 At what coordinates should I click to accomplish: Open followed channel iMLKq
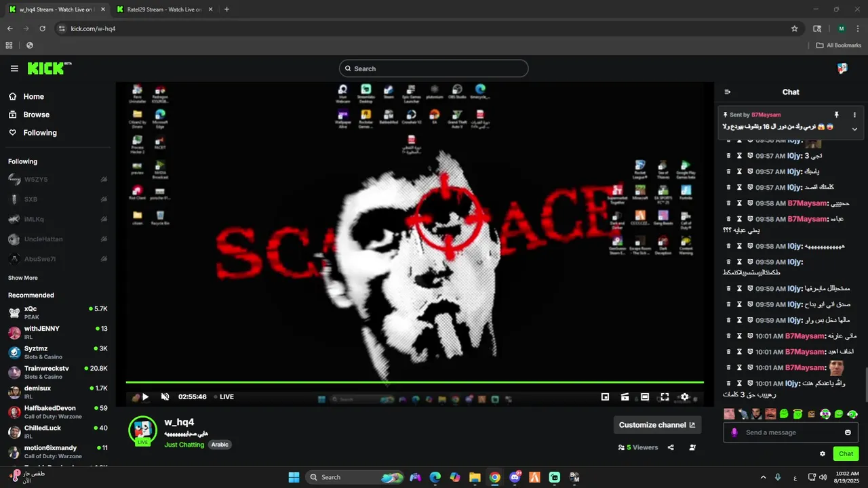click(58, 219)
